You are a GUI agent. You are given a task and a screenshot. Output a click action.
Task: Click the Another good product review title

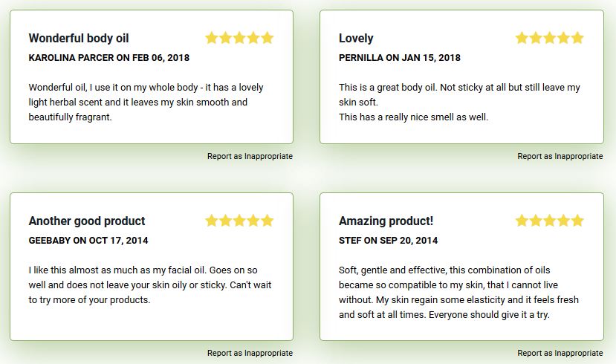pos(87,221)
